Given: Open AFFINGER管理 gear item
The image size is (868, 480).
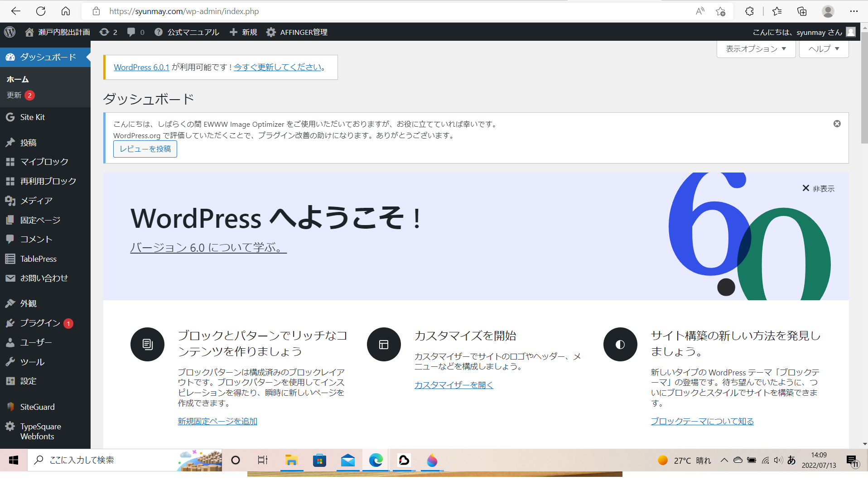Looking at the screenshot, I should 297,32.
